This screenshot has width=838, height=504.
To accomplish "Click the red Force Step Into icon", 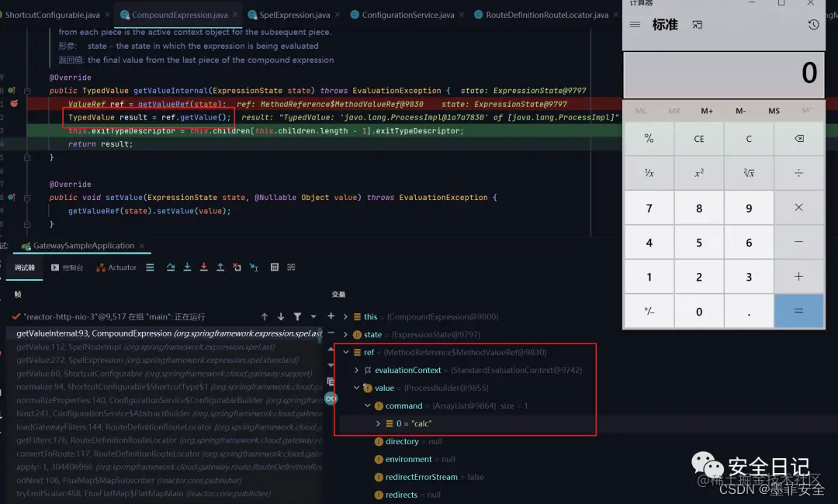I will pyautogui.click(x=203, y=267).
